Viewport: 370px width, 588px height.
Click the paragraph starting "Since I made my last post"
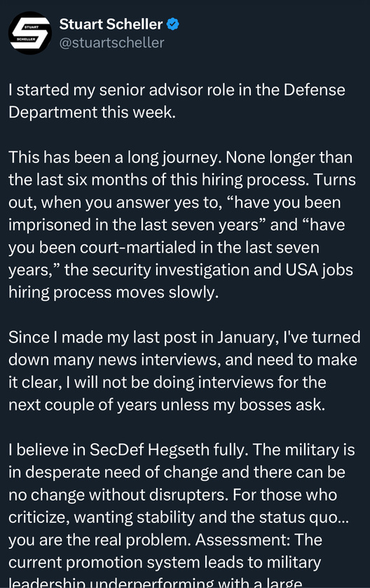point(184,371)
